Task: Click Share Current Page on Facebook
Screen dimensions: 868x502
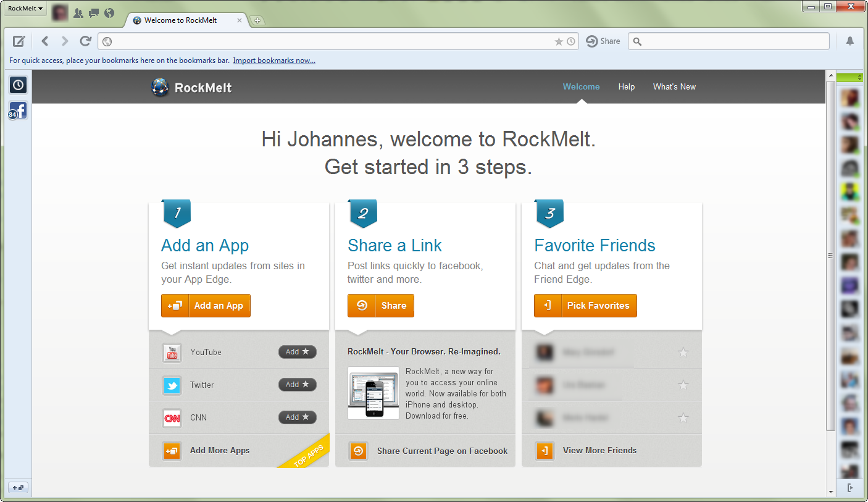Action: [x=442, y=451]
